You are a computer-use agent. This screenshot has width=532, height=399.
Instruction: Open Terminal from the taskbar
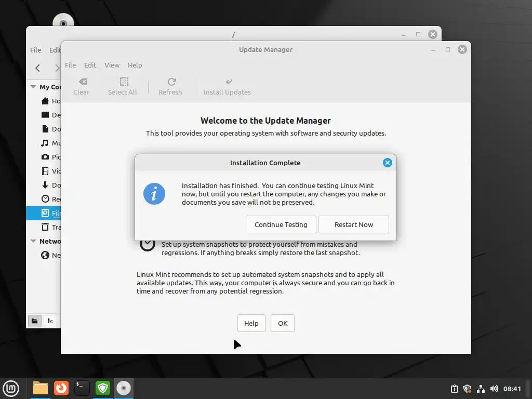point(82,389)
